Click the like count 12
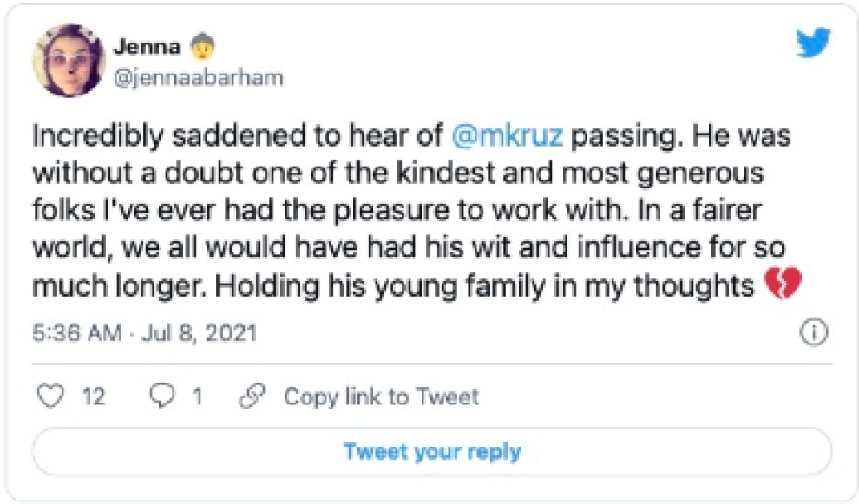The image size is (859, 504). 93,397
